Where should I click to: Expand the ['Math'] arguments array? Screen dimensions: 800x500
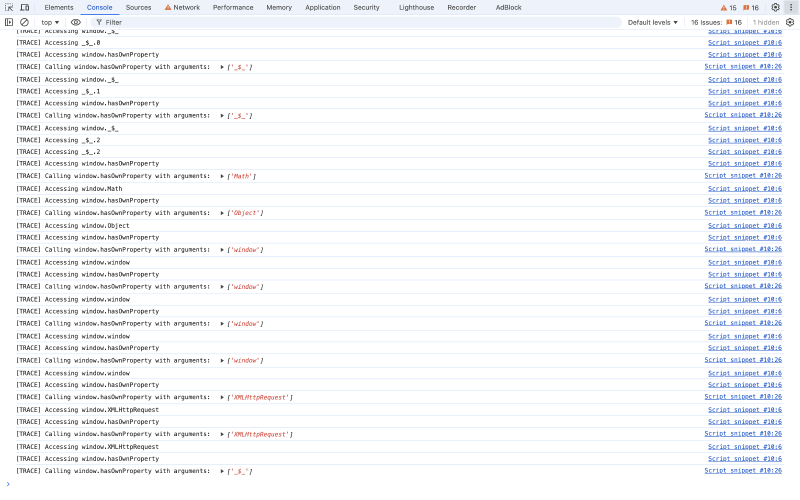223,176
